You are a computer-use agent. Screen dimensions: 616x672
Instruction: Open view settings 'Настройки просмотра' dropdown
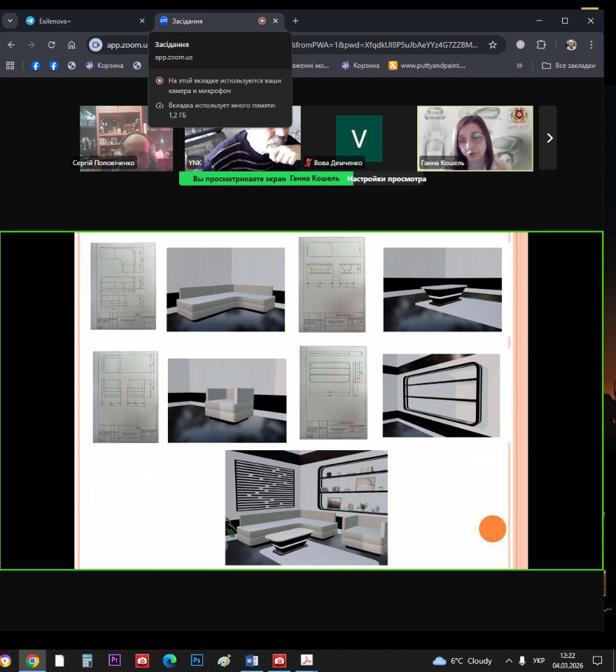tap(386, 178)
